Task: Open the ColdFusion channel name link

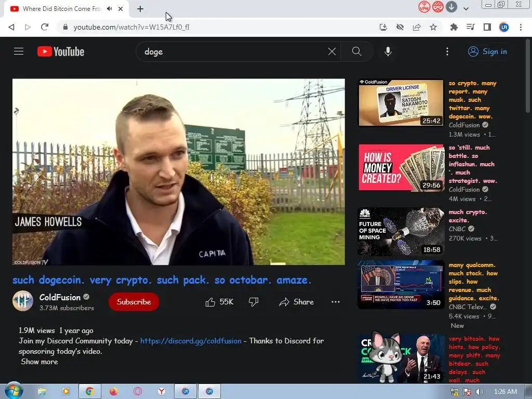Action: [x=60, y=297]
